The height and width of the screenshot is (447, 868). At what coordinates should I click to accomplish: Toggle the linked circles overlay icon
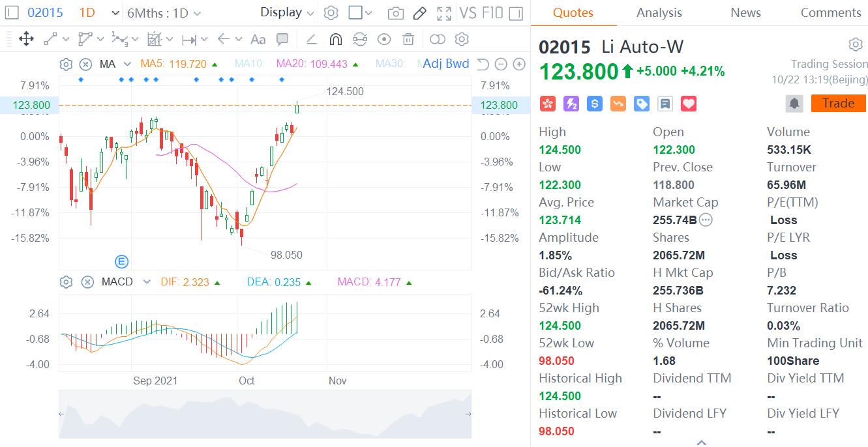pyautogui.click(x=438, y=40)
